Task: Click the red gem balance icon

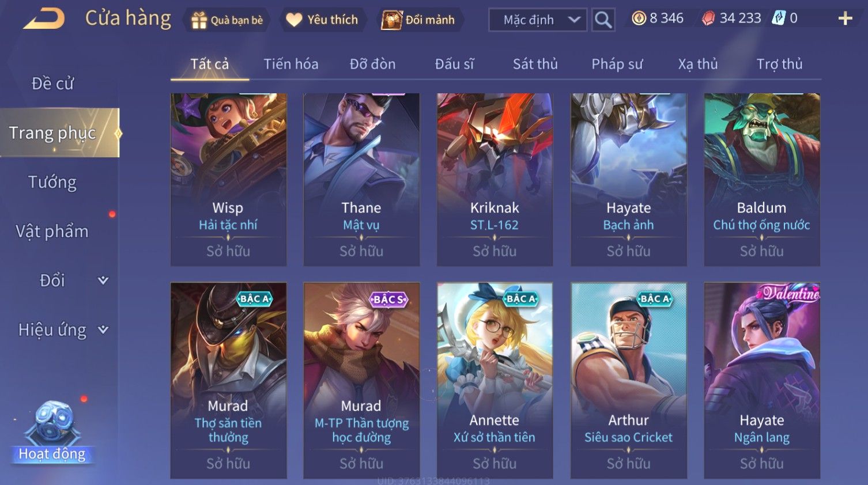Action: click(708, 19)
